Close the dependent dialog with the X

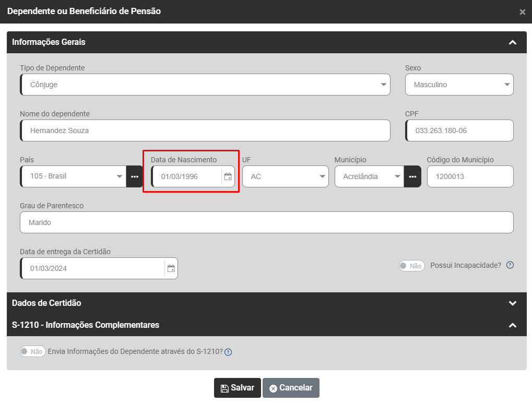(x=522, y=12)
